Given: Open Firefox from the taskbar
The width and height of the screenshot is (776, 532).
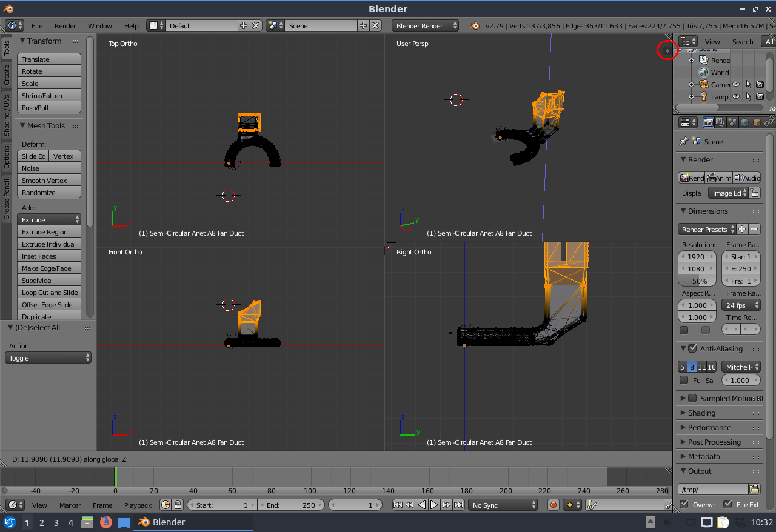Looking at the screenshot, I should (106, 522).
